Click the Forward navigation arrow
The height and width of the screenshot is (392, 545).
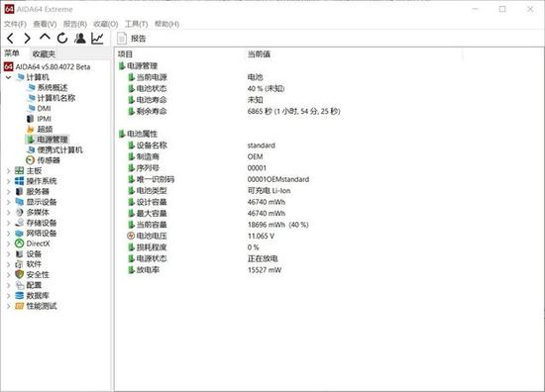click(27, 39)
